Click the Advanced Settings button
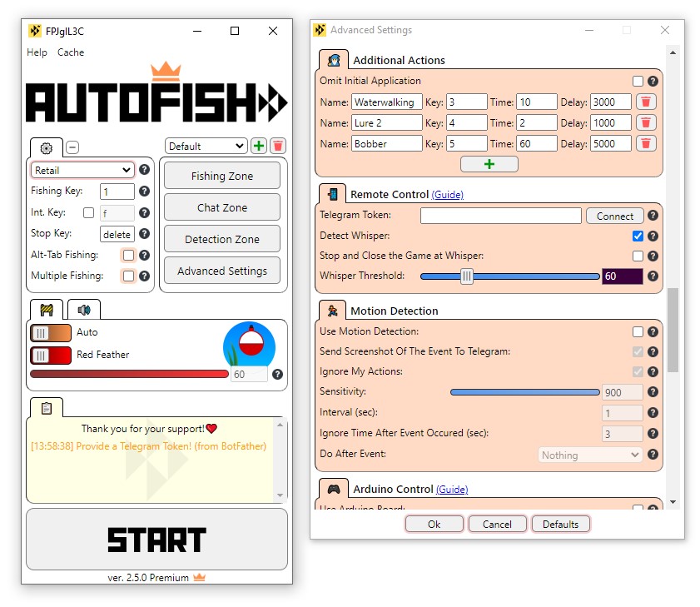 222,271
